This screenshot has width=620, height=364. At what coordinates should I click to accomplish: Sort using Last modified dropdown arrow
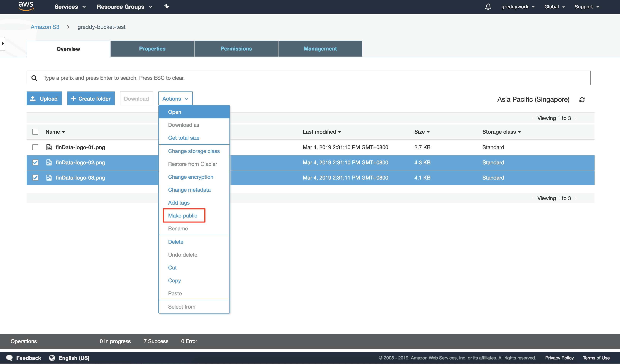pos(339,132)
